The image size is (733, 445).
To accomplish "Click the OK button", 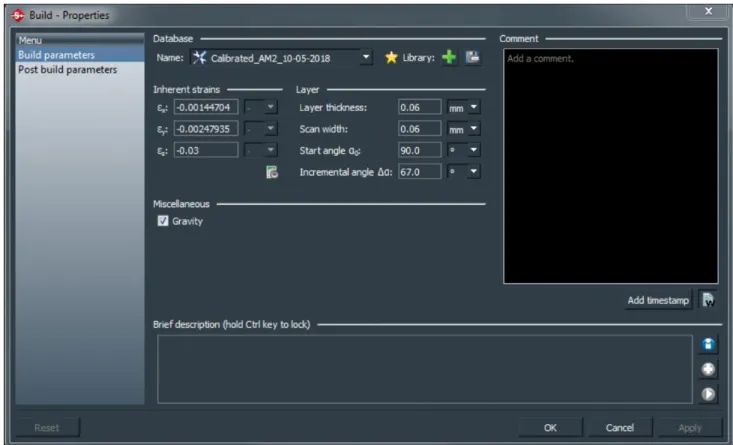I will point(550,427).
